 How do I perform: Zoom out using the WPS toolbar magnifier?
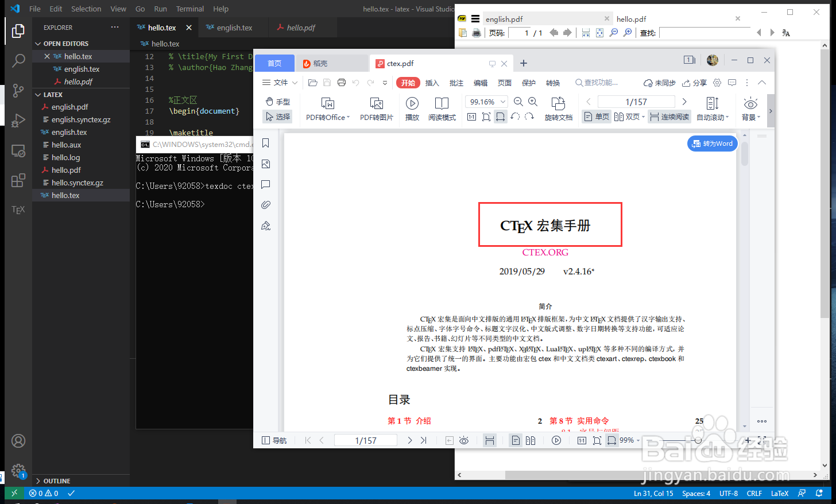pyautogui.click(x=518, y=102)
